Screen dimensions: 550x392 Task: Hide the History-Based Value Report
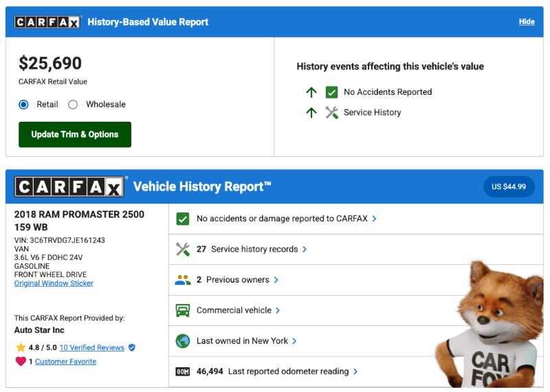pyautogui.click(x=527, y=22)
